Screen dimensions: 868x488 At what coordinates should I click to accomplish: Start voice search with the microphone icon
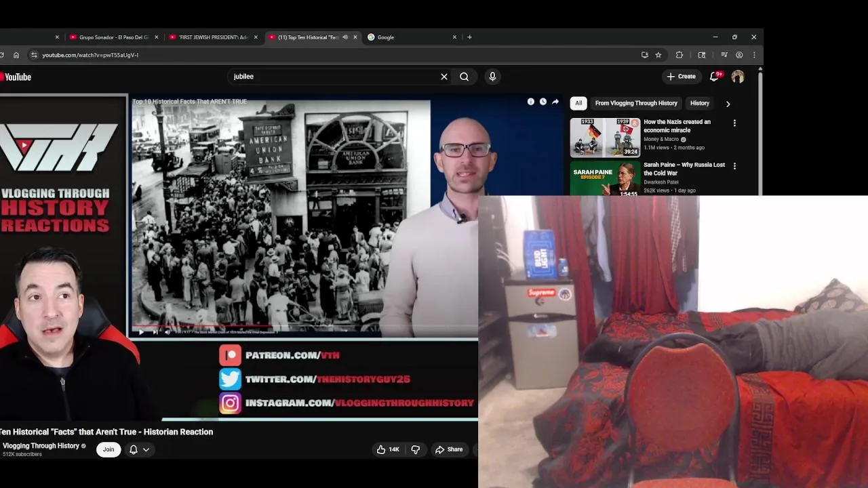pyautogui.click(x=492, y=77)
